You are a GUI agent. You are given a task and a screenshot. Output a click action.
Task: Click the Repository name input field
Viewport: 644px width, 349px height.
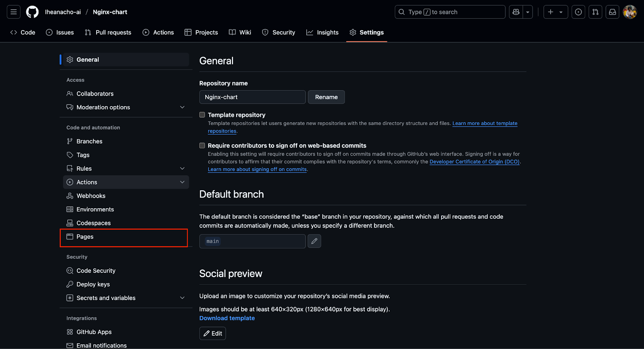pyautogui.click(x=252, y=97)
